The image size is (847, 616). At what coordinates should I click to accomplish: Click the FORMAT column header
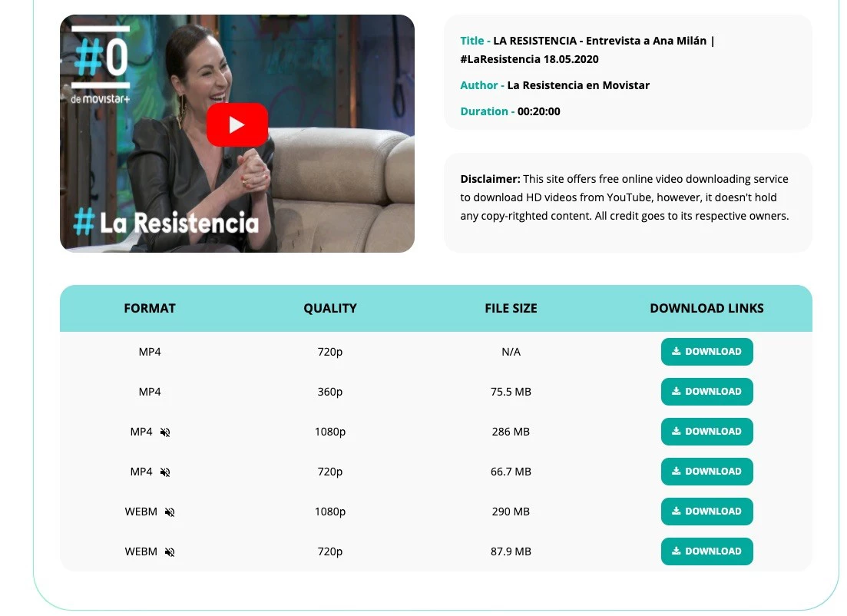(x=150, y=308)
